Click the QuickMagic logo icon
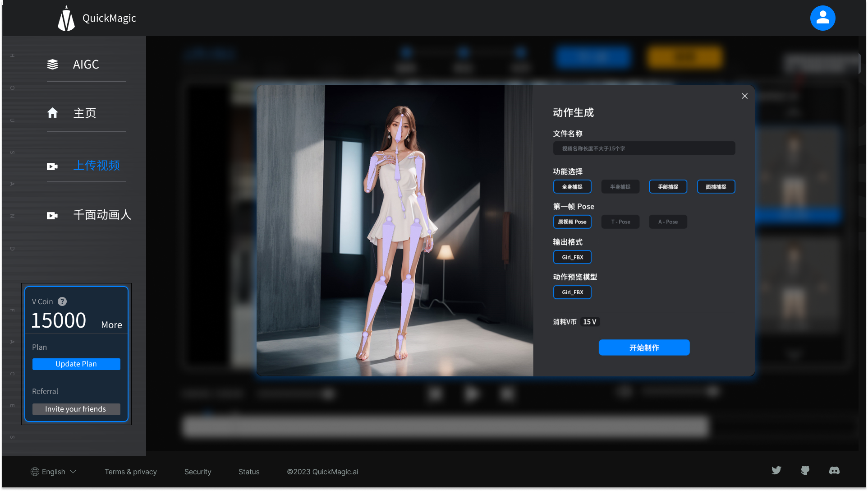The height and width of the screenshot is (491, 868). pyautogui.click(x=66, y=19)
